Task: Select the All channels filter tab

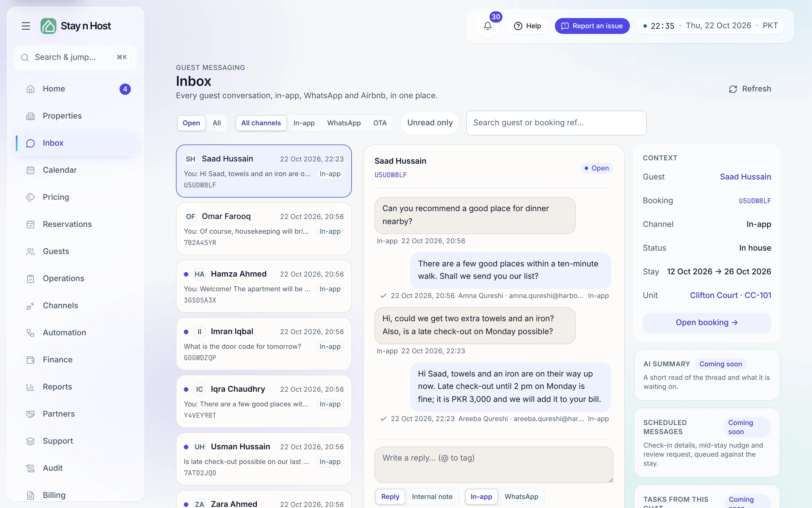Action: click(261, 123)
